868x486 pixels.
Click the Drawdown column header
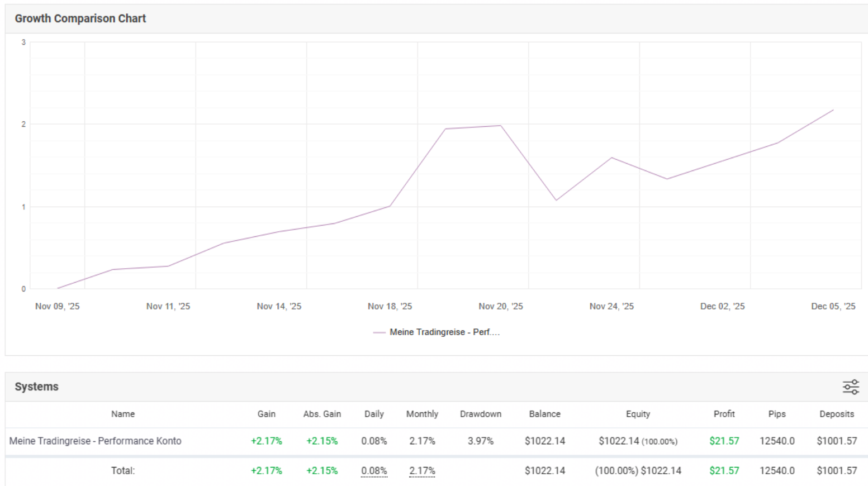[x=480, y=414]
